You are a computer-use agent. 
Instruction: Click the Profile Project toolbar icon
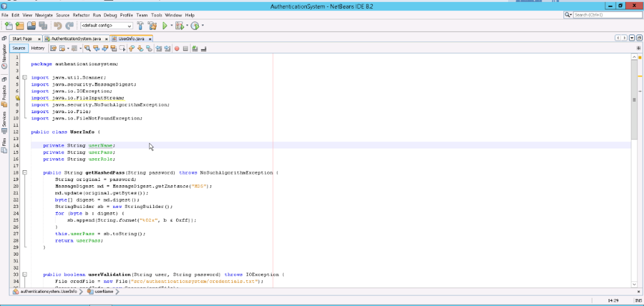195,26
